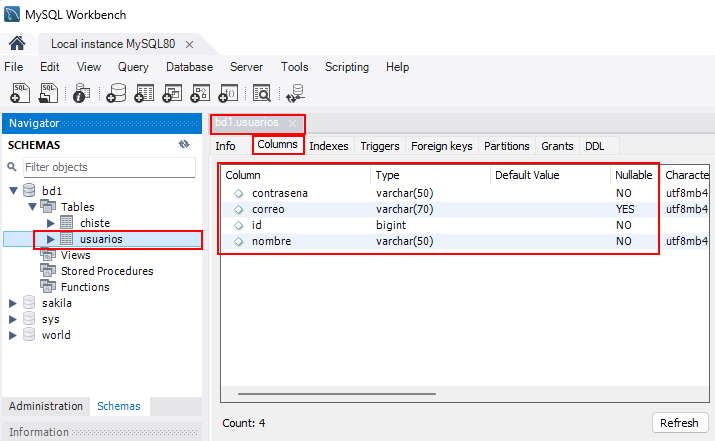Open the Edit menu
715x441 pixels.
50,67
